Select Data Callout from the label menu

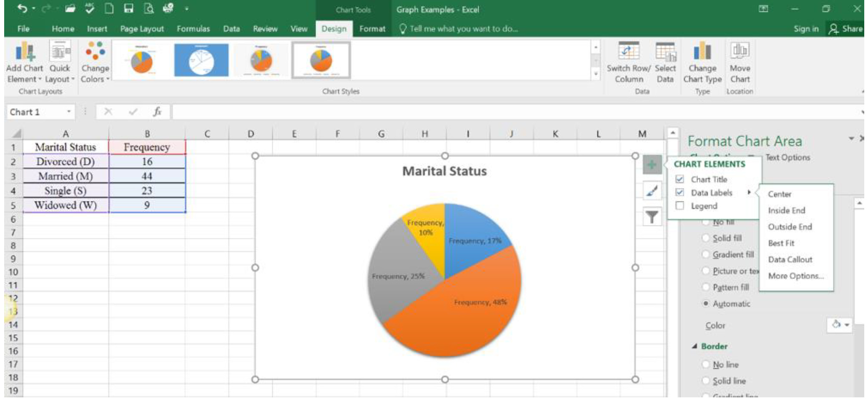coord(790,259)
